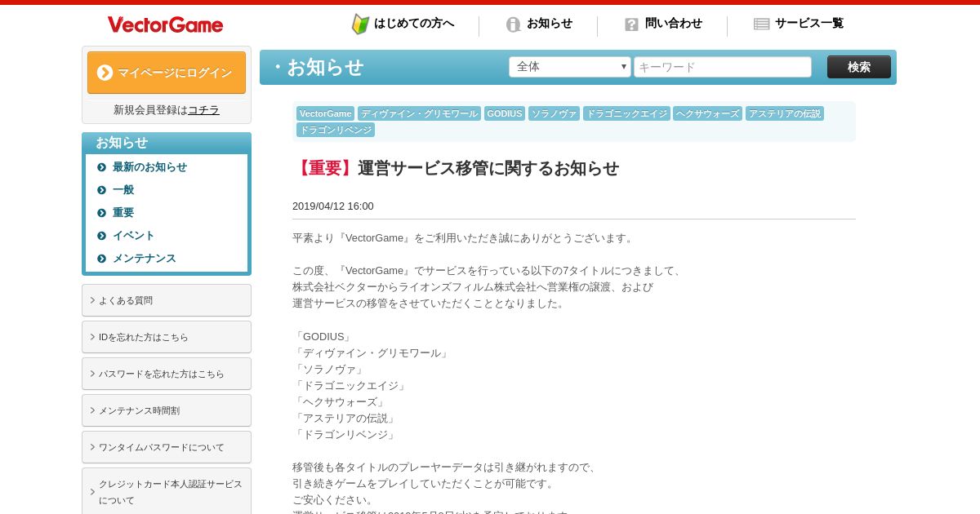Viewport: 980px width, 514px height.
Task: Click the bullet icon next to 重要
Action: pos(101,213)
